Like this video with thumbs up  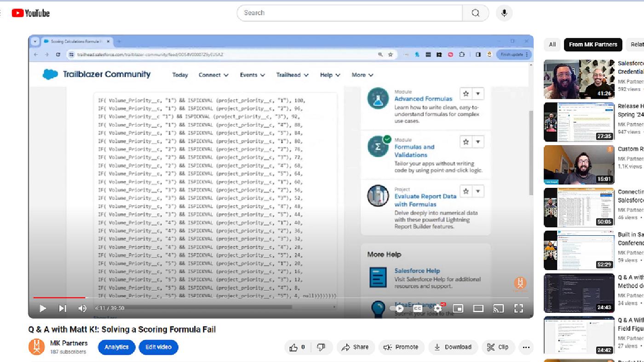(297, 347)
